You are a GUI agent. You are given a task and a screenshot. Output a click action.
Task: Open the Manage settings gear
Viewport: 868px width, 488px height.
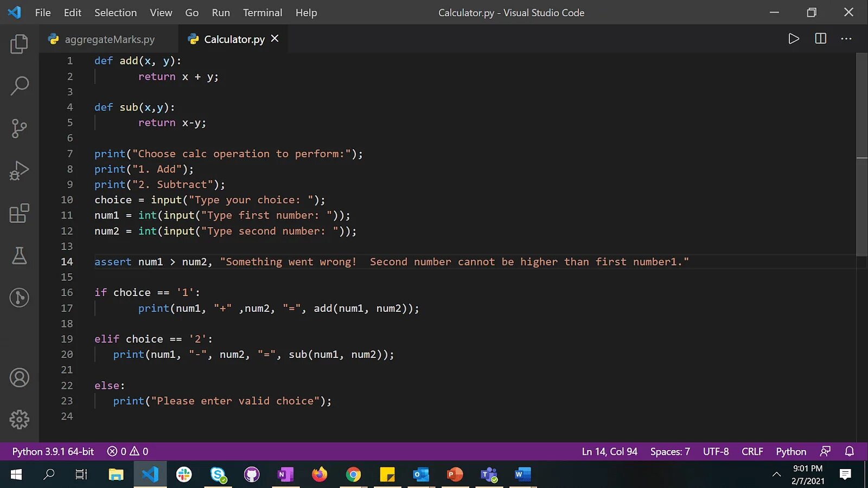20,419
